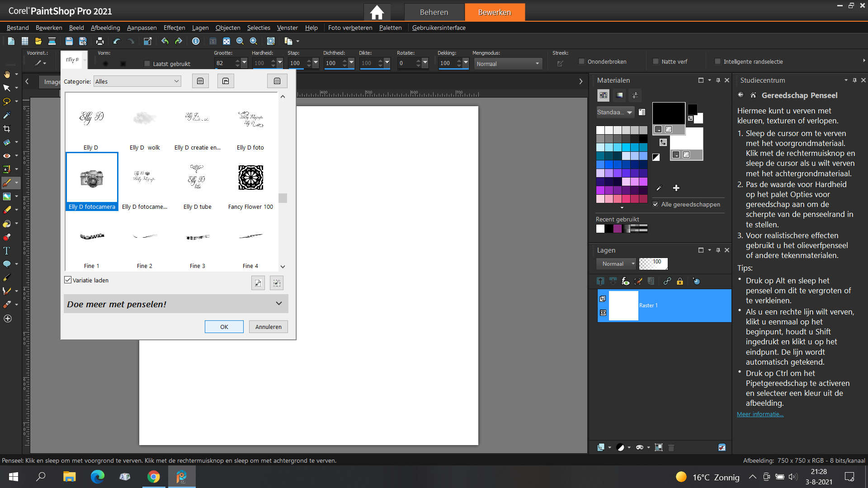Open the Lagen menu
This screenshot has width=868, height=488.
pos(200,28)
